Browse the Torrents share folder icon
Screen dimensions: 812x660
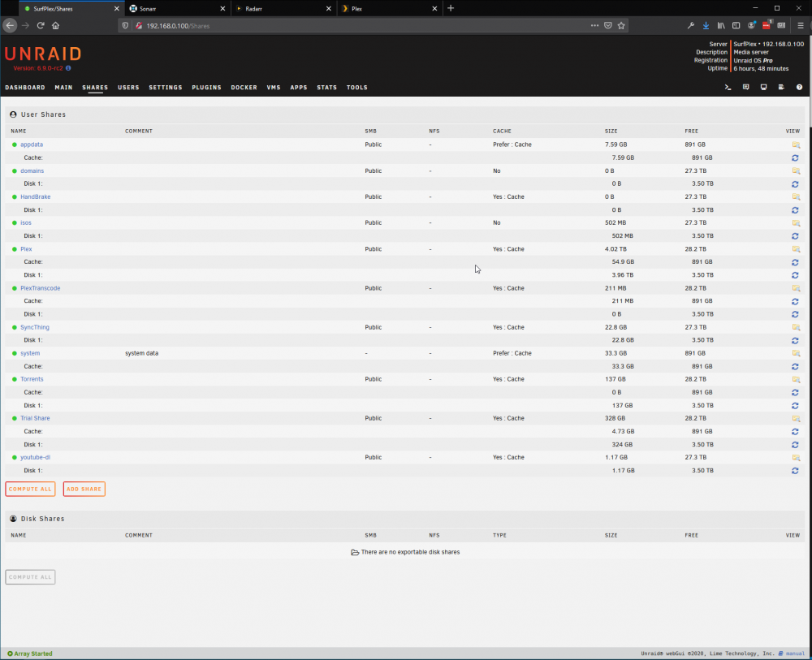796,379
